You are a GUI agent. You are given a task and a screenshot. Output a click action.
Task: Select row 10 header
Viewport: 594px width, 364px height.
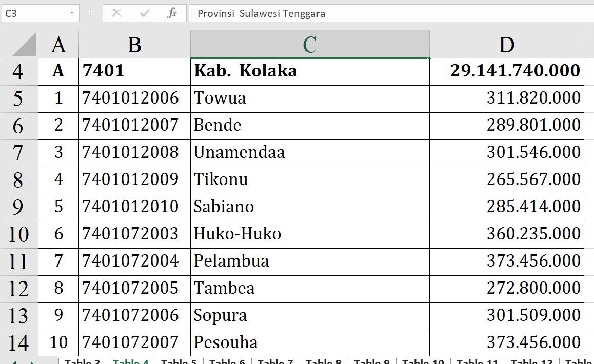click(18, 234)
